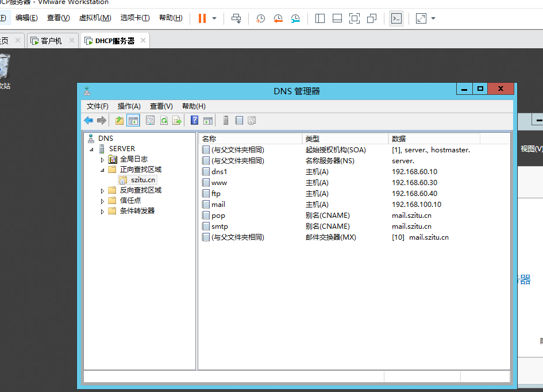Enter full screen mode

pos(355,18)
